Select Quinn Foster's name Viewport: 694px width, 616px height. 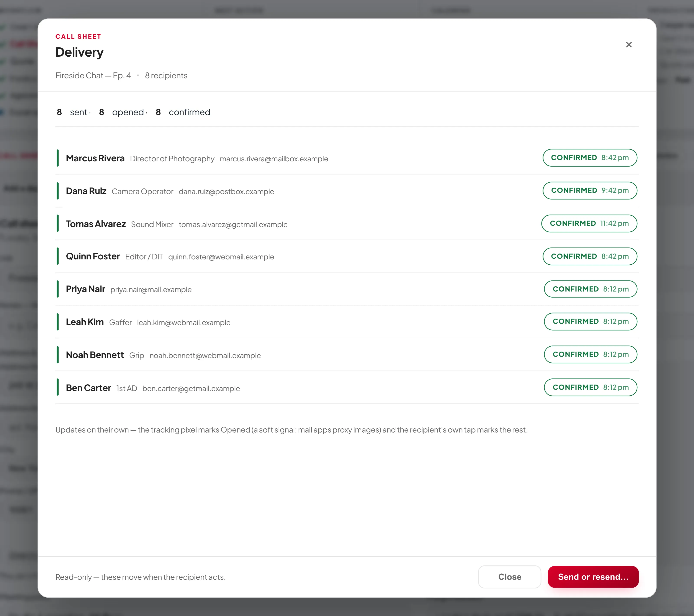click(93, 256)
